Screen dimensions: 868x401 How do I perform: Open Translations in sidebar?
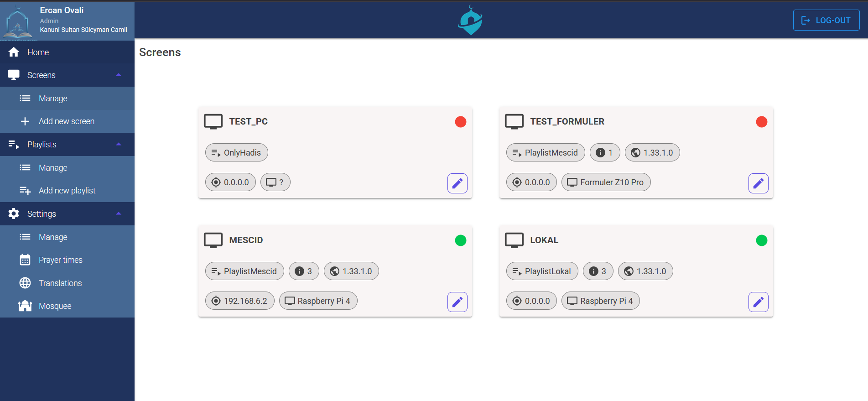60,283
